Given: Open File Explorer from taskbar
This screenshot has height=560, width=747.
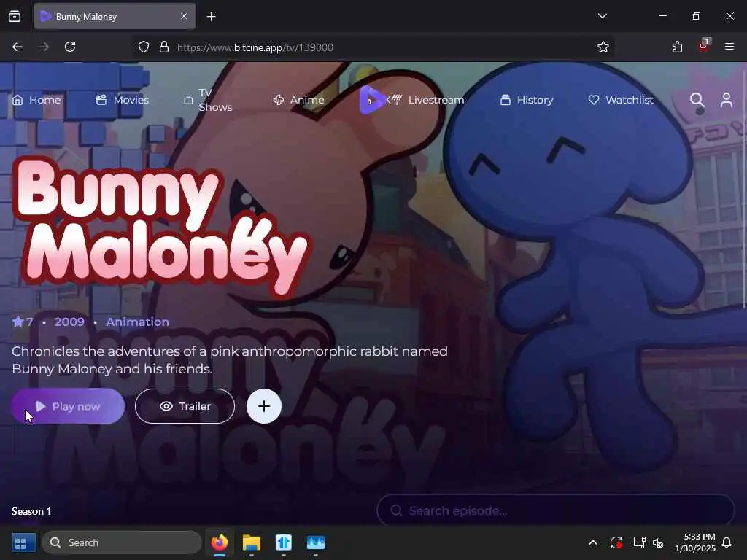Looking at the screenshot, I should pyautogui.click(x=251, y=542).
